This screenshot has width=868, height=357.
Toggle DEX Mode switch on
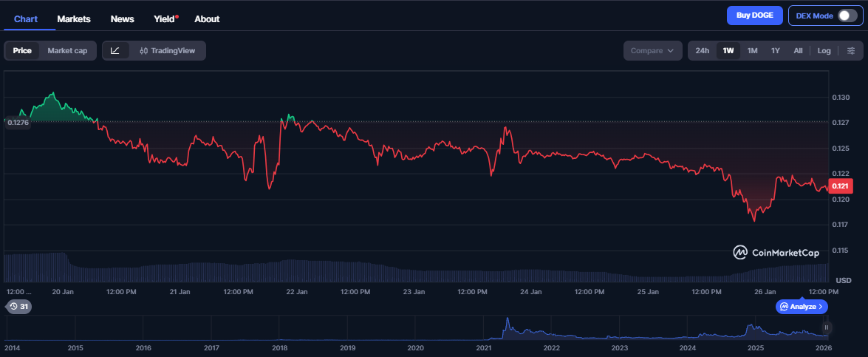pyautogui.click(x=847, y=16)
